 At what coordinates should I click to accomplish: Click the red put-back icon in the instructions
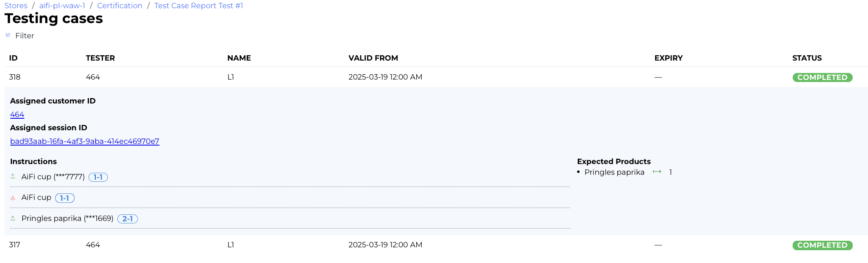coord(13,197)
